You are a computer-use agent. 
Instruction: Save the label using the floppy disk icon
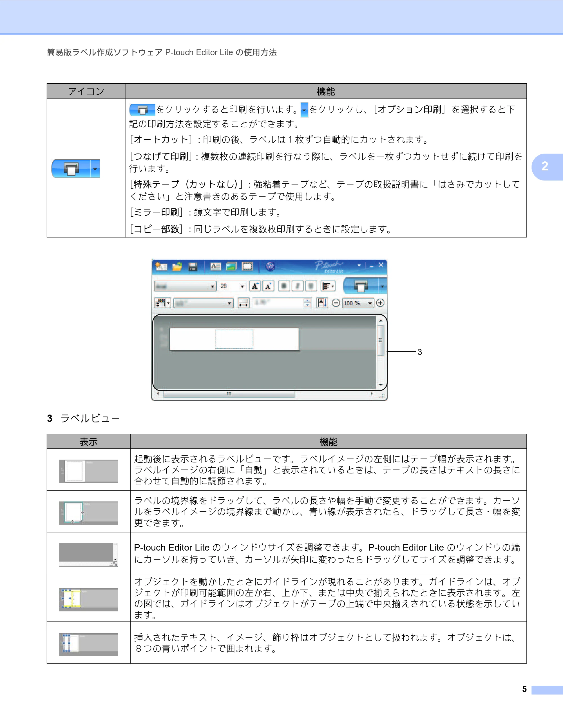click(x=193, y=267)
